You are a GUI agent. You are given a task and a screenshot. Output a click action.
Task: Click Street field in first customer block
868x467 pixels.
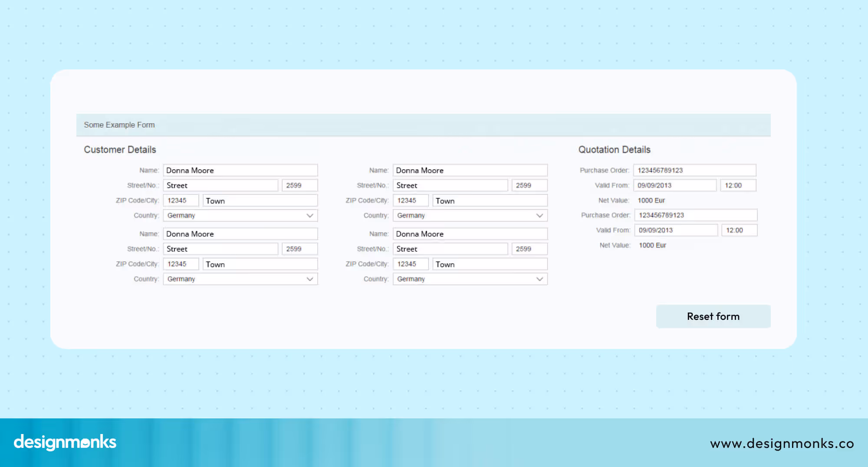click(220, 185)
